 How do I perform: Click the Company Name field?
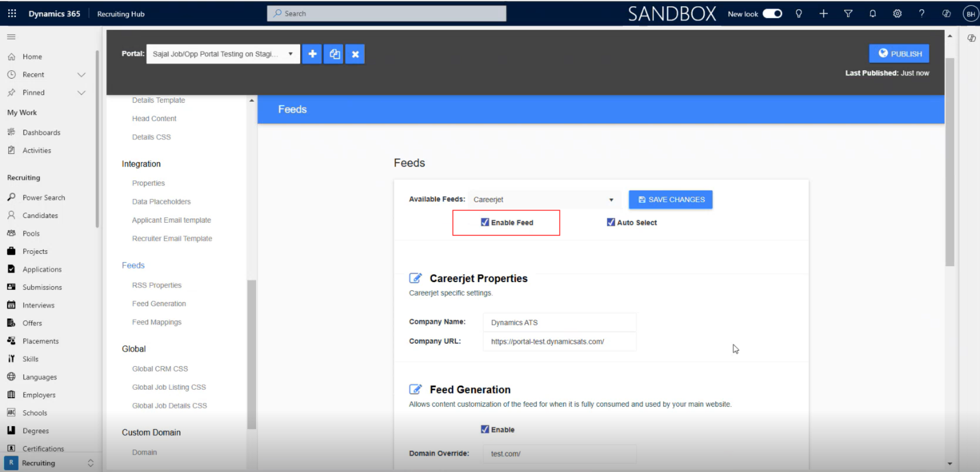tap(559, 322)
